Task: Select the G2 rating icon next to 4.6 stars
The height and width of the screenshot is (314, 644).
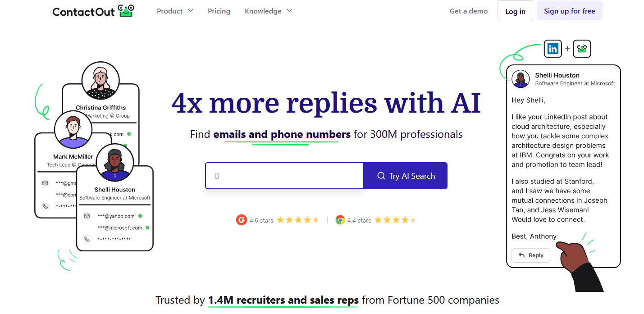Action: pyautogui.click(x=242, y=220)
